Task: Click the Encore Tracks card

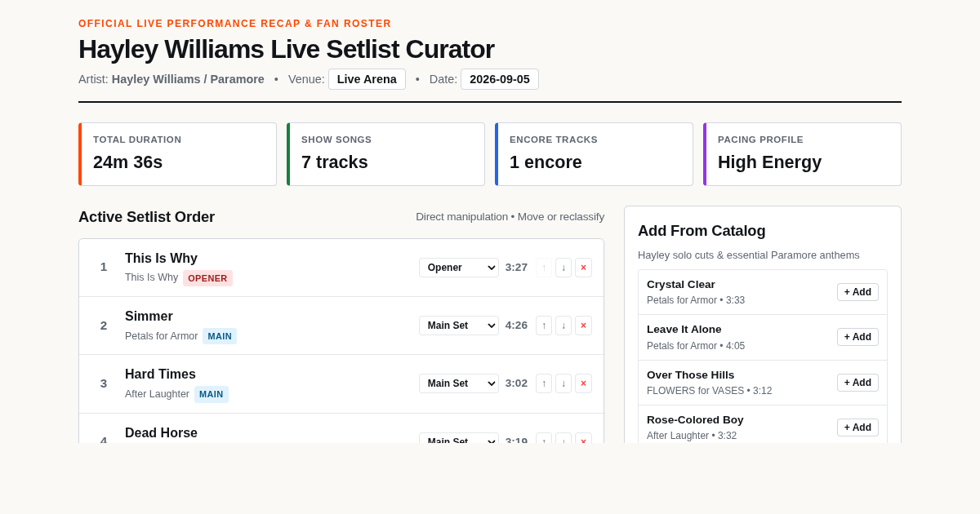Action: [x=594, y=154]
